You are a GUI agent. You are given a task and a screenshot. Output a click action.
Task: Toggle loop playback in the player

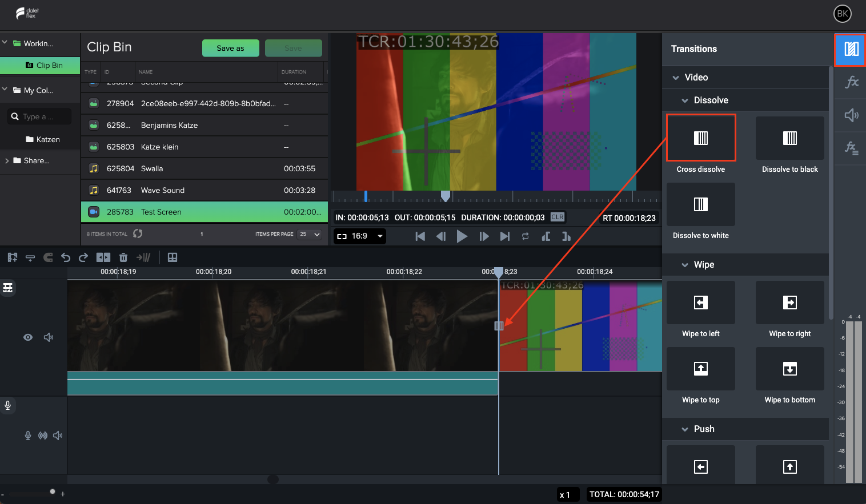coord(526,236)
